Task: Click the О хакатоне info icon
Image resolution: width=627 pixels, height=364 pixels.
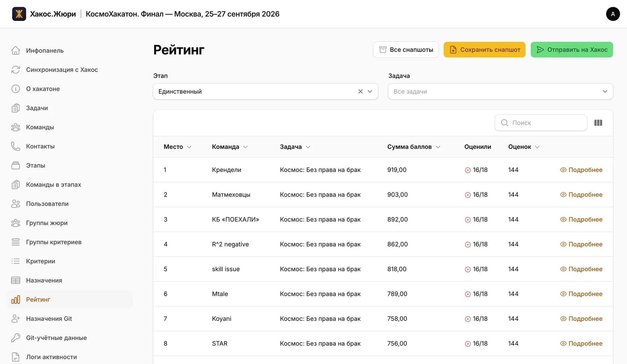Action: coord(16,89)
